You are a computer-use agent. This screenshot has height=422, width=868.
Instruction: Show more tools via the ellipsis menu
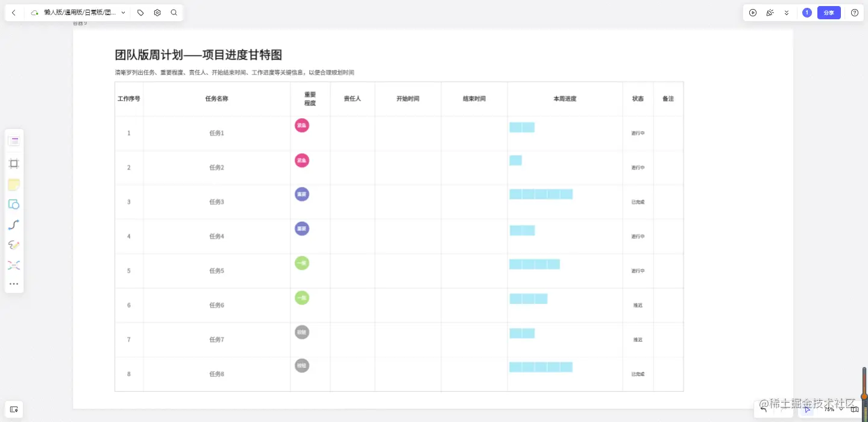[14, 283]
